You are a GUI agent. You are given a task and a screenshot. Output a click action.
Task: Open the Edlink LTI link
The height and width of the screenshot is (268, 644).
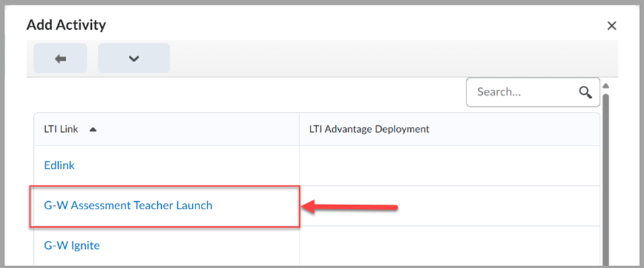[x=59, y=165]
